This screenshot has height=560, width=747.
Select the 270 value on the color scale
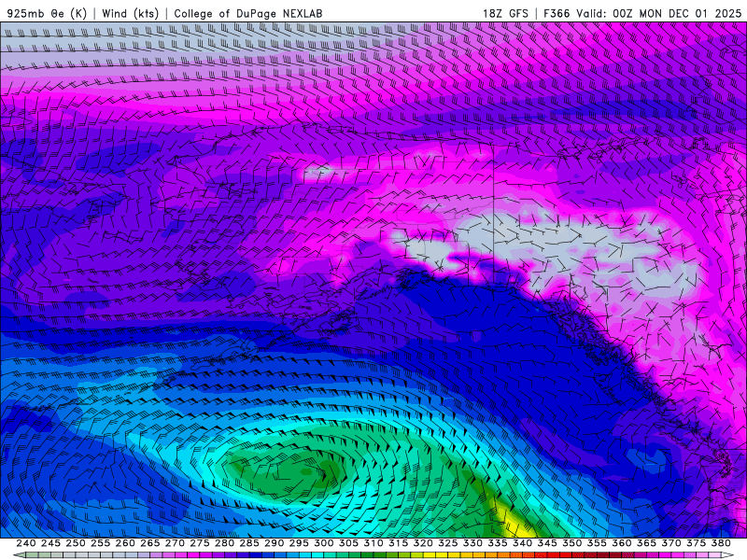(175, 543)
